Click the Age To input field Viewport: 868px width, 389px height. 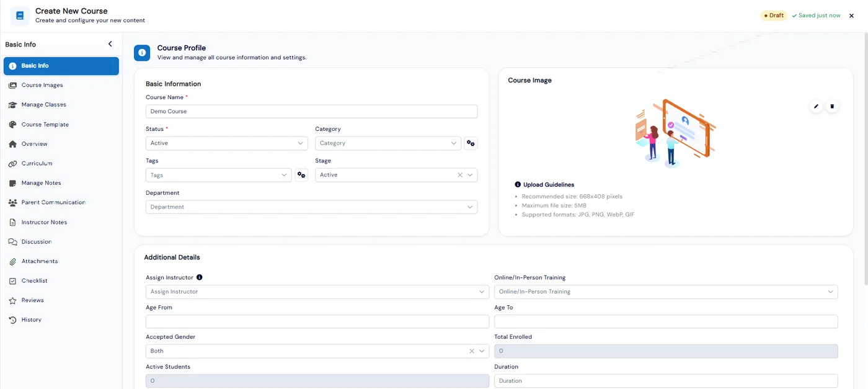coord(666,321)
